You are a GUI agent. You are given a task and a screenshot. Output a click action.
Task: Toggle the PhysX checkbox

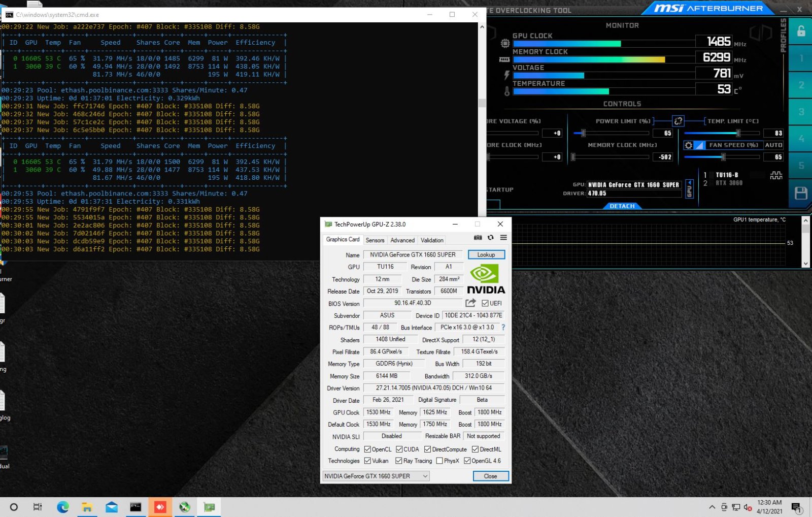click(x=439, y=461)
